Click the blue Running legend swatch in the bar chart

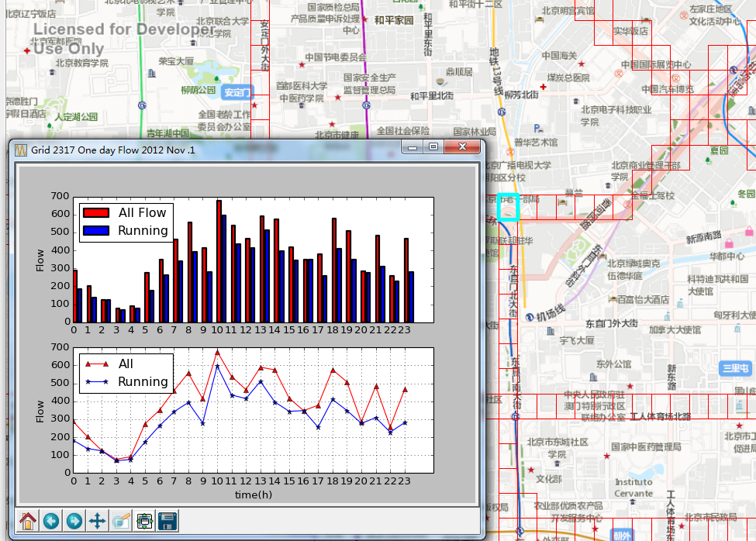click(x=97, y=230)
